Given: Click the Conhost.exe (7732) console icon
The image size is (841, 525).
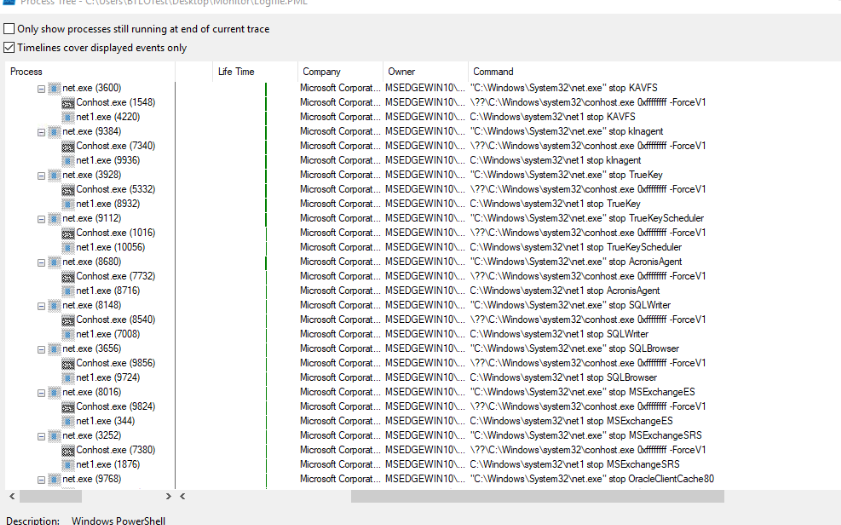Looking at the screenshot, I should [68, 276].
